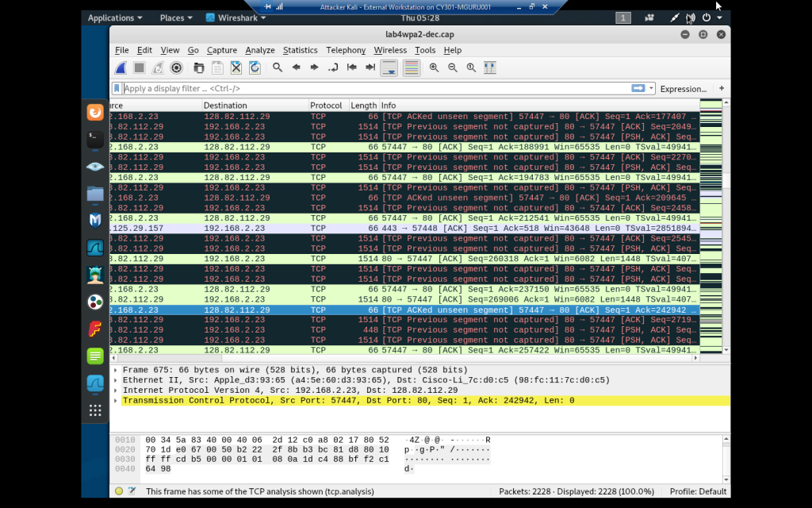Sort by the Protocol column header

[329, 106]
